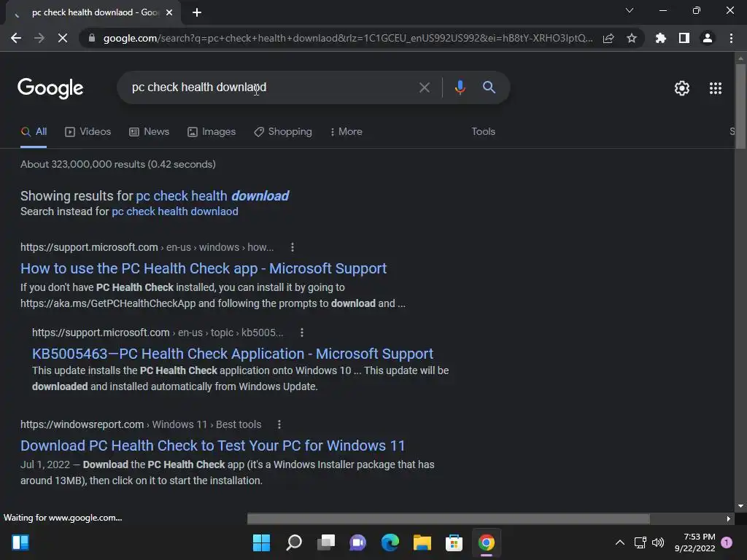
Task: Go back to the previous page
Action: (16, 38)
